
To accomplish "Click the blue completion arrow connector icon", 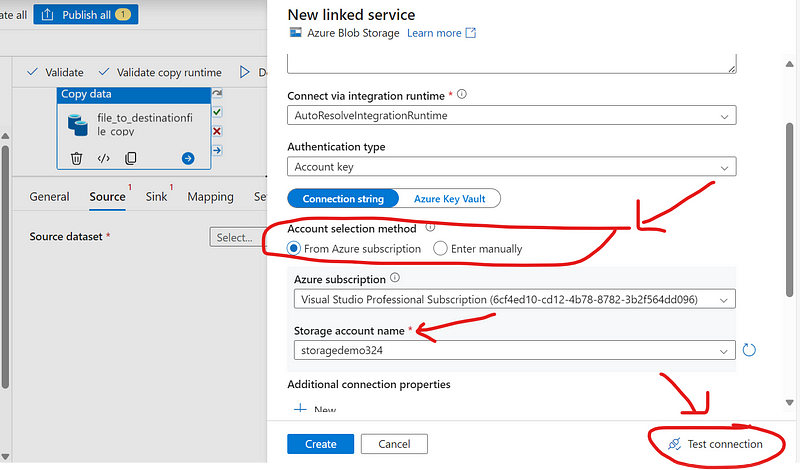I will (217, 151).
